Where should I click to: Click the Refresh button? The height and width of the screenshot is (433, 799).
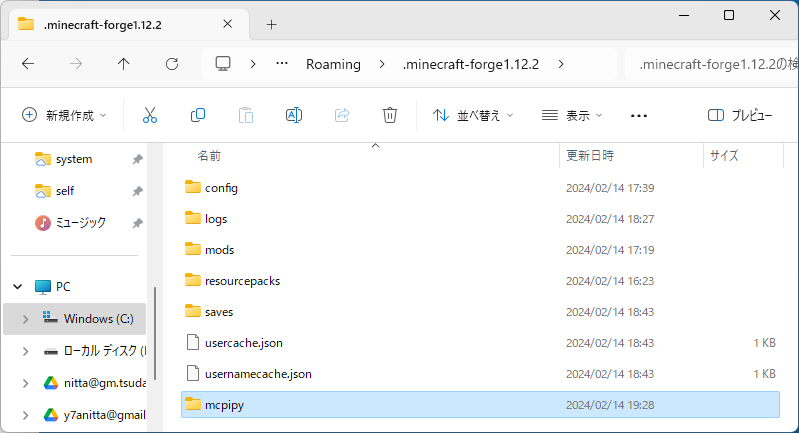(172, 64)
